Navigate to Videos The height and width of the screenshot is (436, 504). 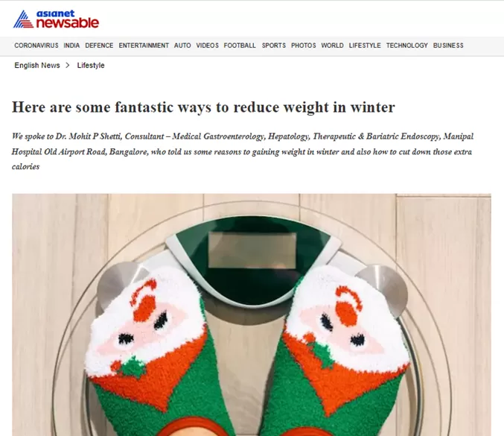coord(207,45)
